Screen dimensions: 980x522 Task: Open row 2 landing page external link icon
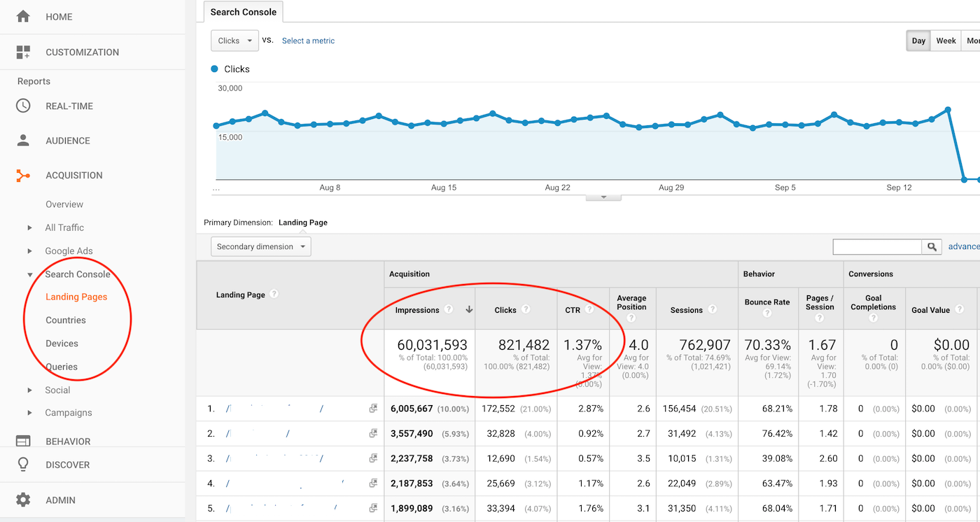(374, 433)
